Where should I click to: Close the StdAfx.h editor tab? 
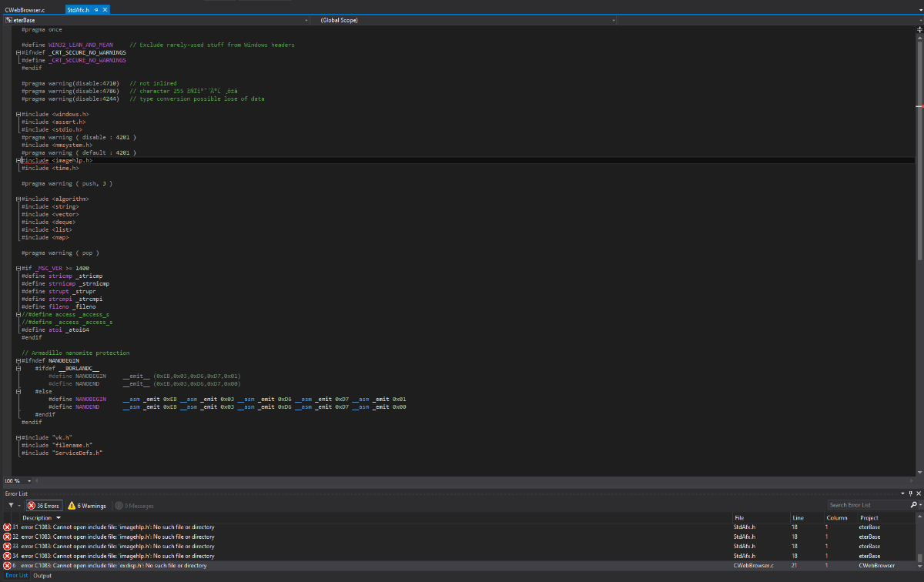(x=105, y=10)
